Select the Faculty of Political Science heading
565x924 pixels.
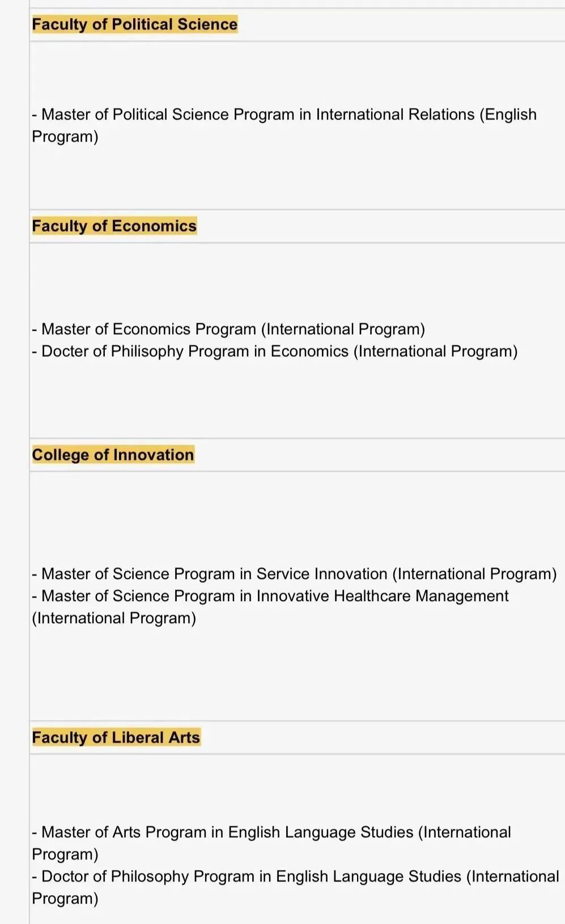pos(135,24)
